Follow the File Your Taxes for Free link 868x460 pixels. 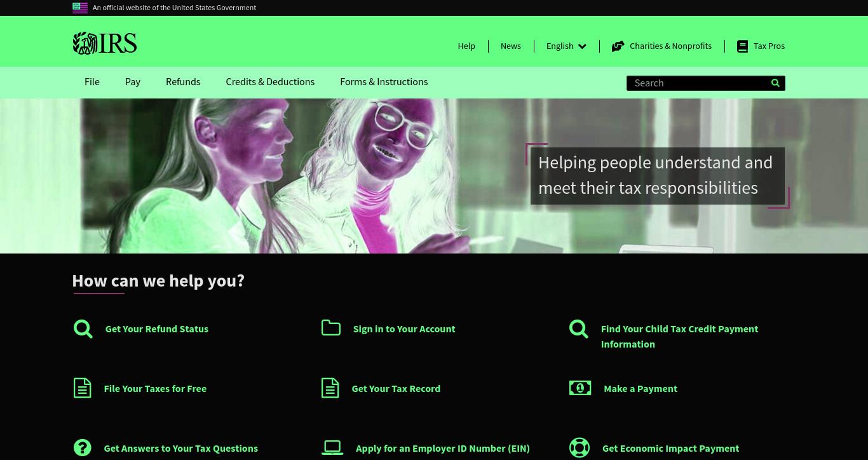click(155, 388)
